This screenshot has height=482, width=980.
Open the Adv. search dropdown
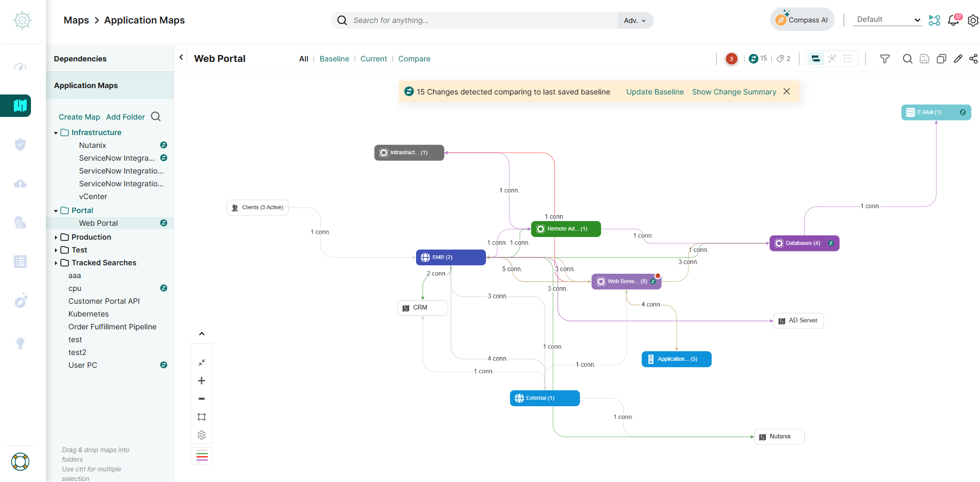635,20
